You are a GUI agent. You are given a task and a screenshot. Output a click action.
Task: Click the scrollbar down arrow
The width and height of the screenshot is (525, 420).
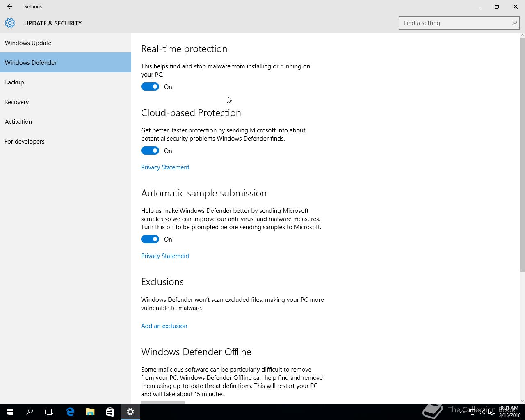(x=522, y=401)
